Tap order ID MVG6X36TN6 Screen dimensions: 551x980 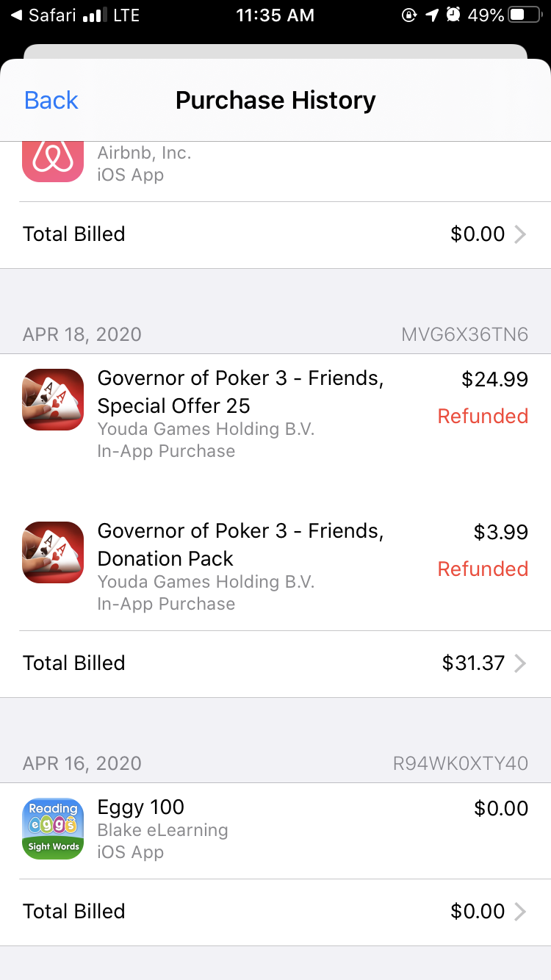click(464, 334)
